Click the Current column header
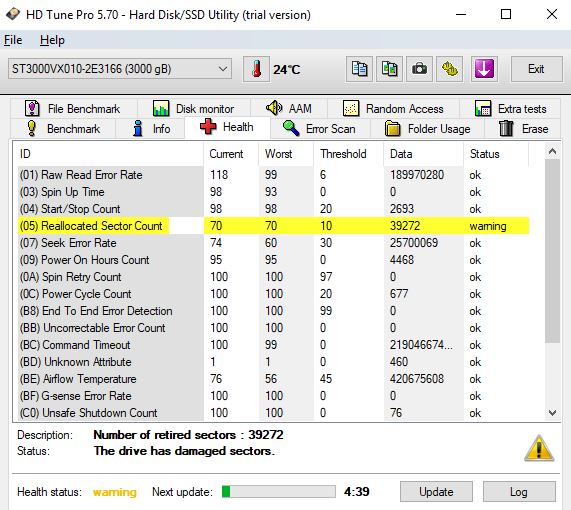This screenshot has width=571, height=510. coord(231,154)
